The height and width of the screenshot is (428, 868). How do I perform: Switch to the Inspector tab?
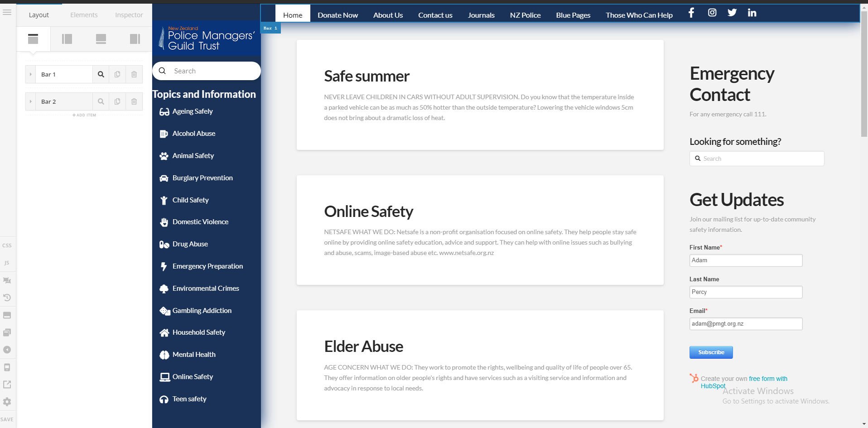coord(129,15)
